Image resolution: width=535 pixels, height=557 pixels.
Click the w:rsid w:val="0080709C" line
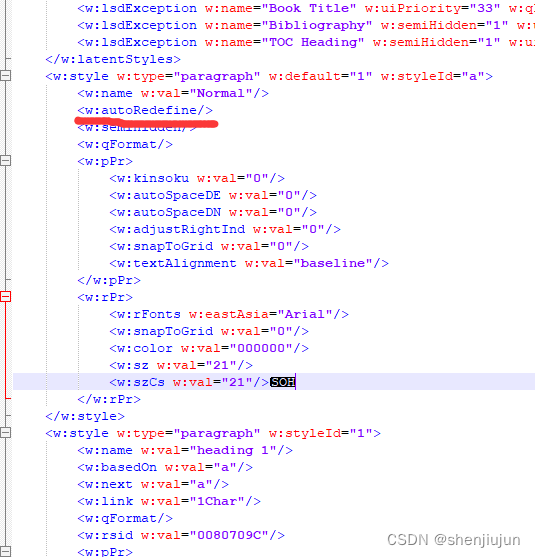(x=181, y=535)
